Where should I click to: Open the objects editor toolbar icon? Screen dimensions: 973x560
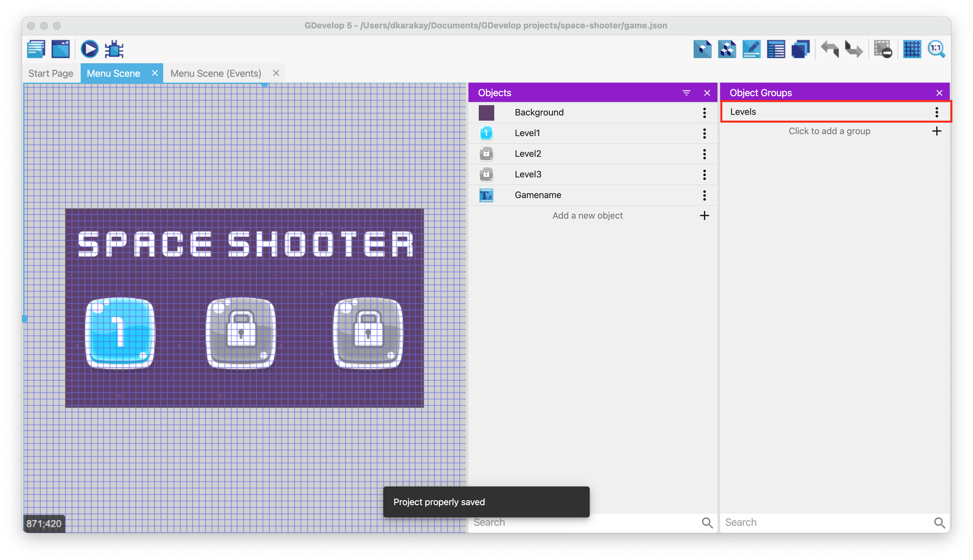point(702,49)
